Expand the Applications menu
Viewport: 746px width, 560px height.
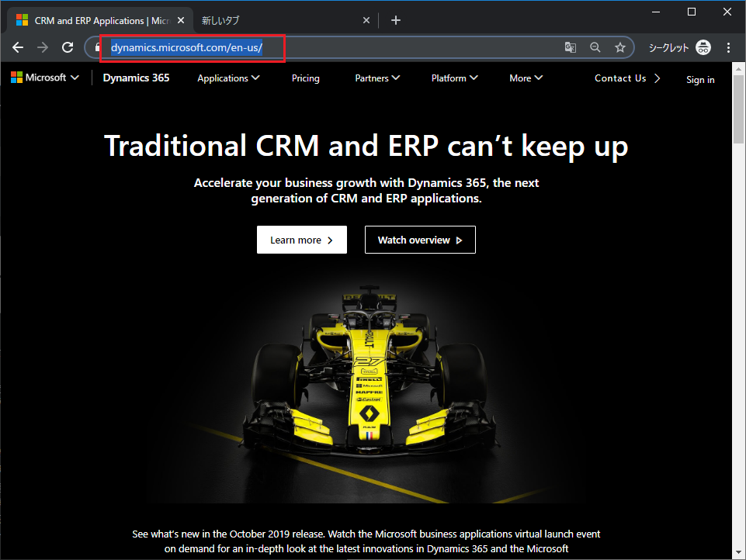coord(228,78)
